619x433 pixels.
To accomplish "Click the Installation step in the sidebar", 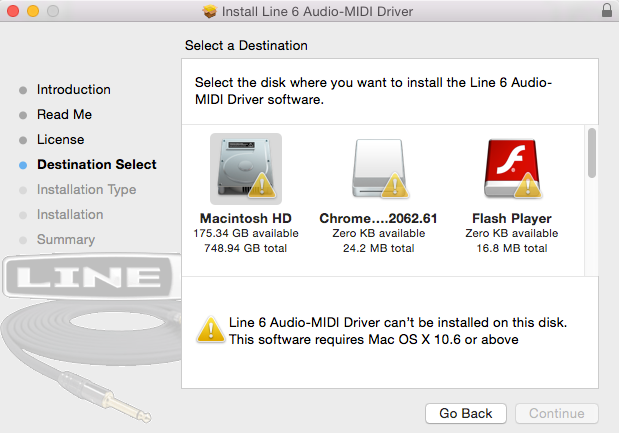I will click(70, 215).
